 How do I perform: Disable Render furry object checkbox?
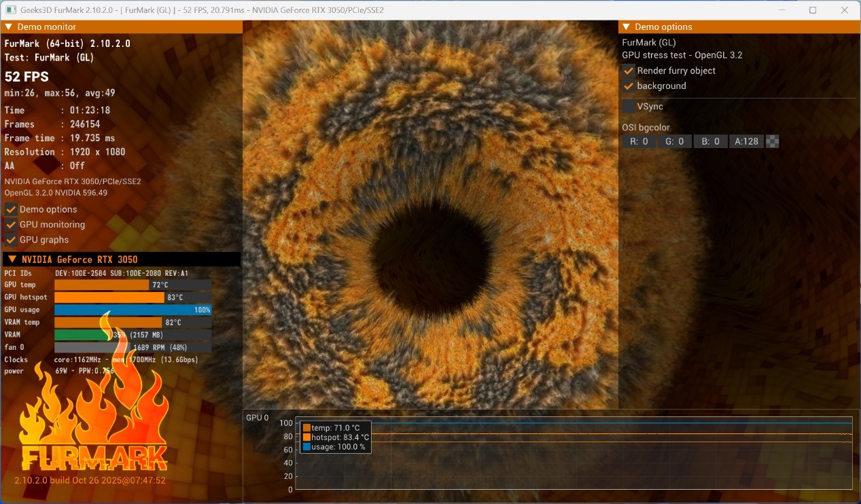tap(629, 71)
